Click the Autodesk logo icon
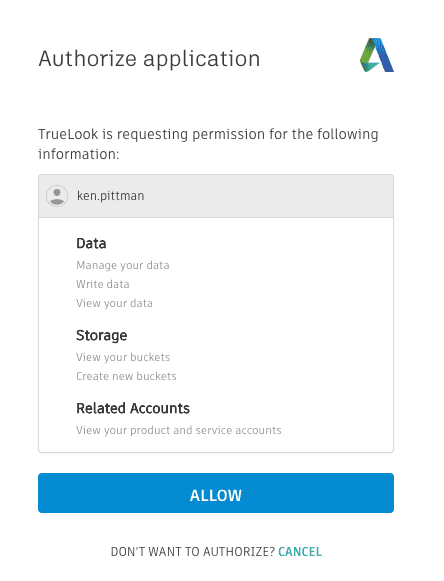This screenshot has width=444, height=581. tap(377, 55)
